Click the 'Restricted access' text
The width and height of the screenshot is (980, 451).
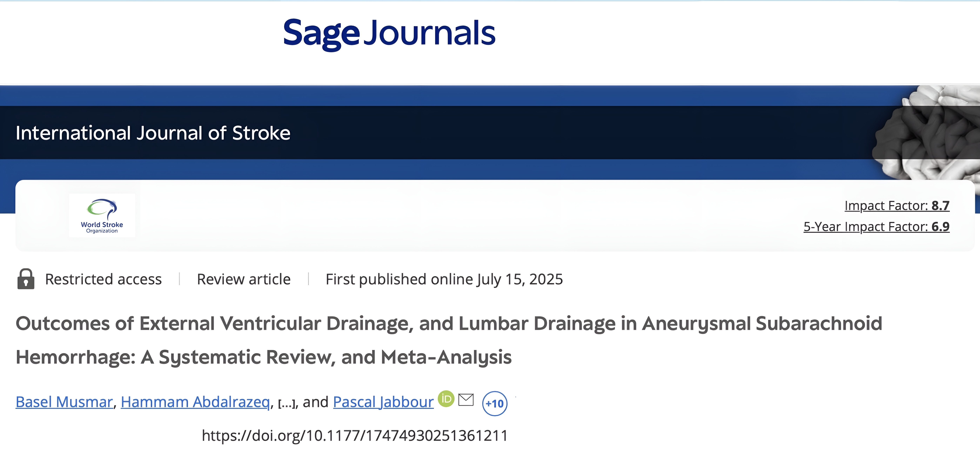pyautogui.click(x=103, y=279)
